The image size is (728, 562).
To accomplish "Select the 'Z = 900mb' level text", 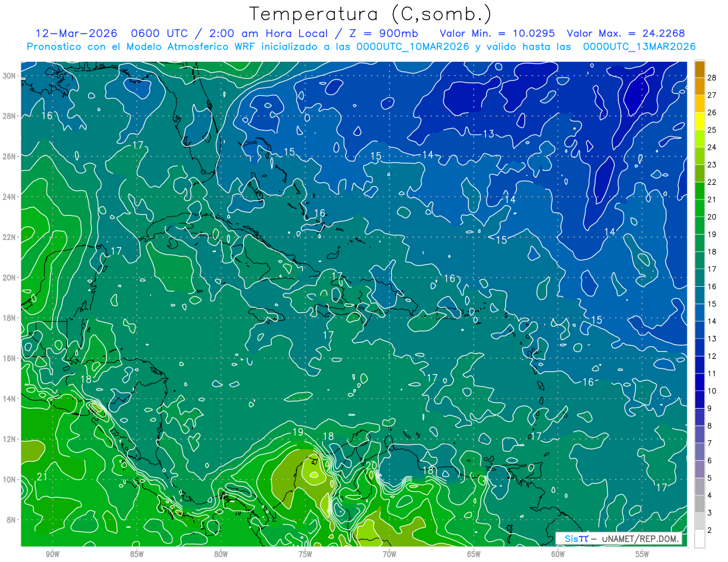I will coord(385,33).
